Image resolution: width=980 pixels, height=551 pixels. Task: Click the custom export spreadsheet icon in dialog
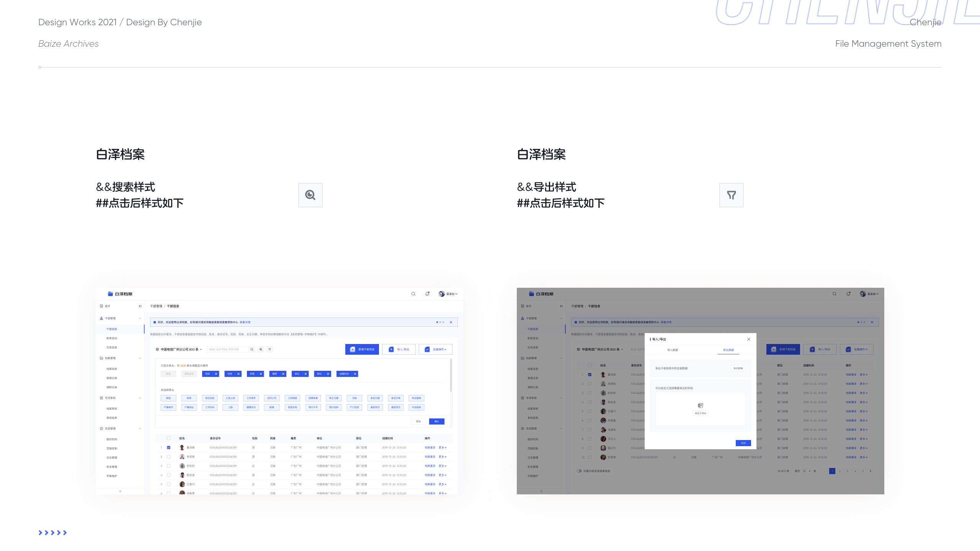coord(701,406)
